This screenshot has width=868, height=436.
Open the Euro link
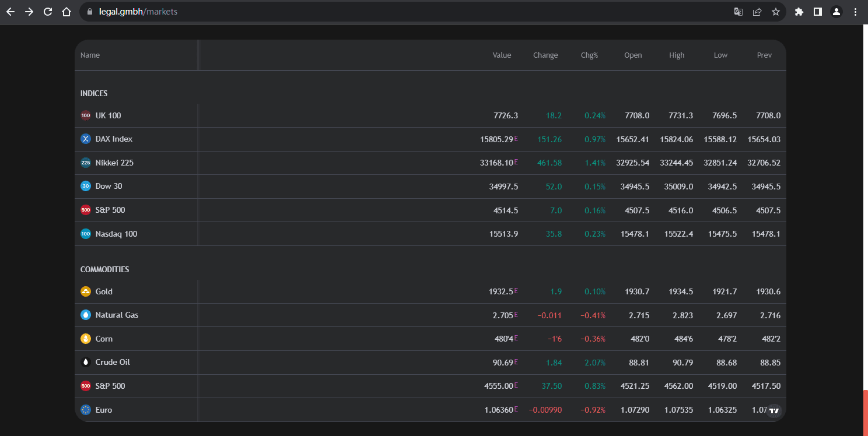104,410
